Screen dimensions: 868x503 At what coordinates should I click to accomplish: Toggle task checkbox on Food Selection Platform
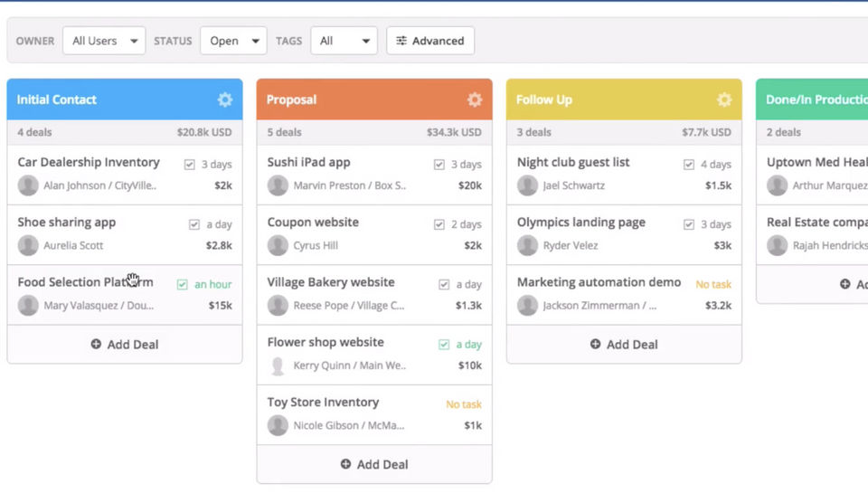point(182,284)
